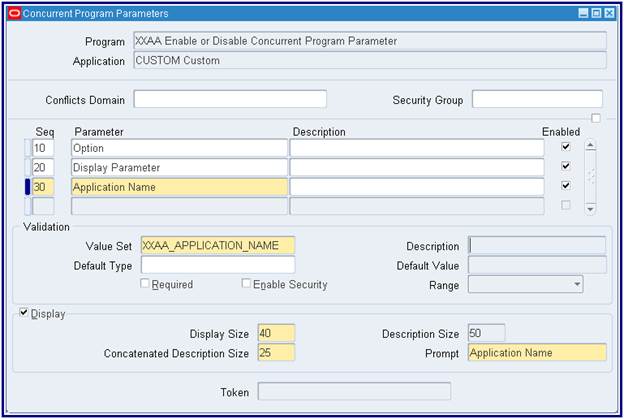Click Description field of Application Name row
The height and width of the screenshot is (419, 624).
click(x=417, y=187)
